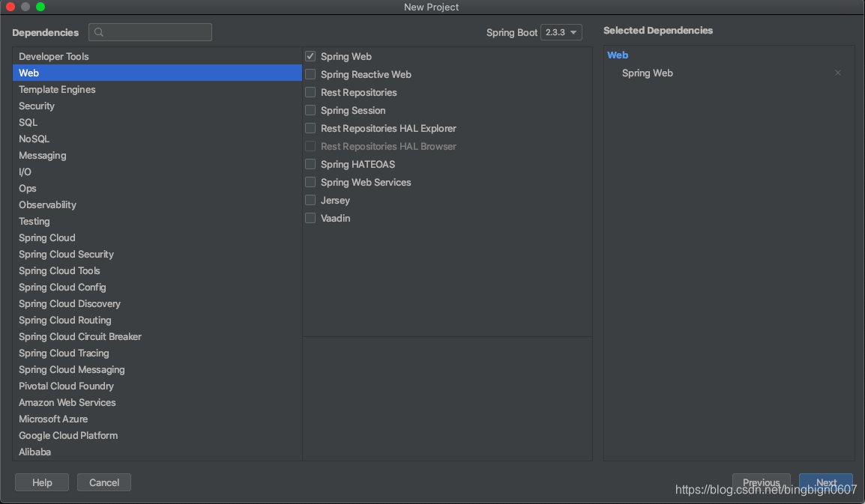The height and width of the screenshot is (504, 865).
Task: Click the green maximize window button
Action: click(x=40, y=7)
